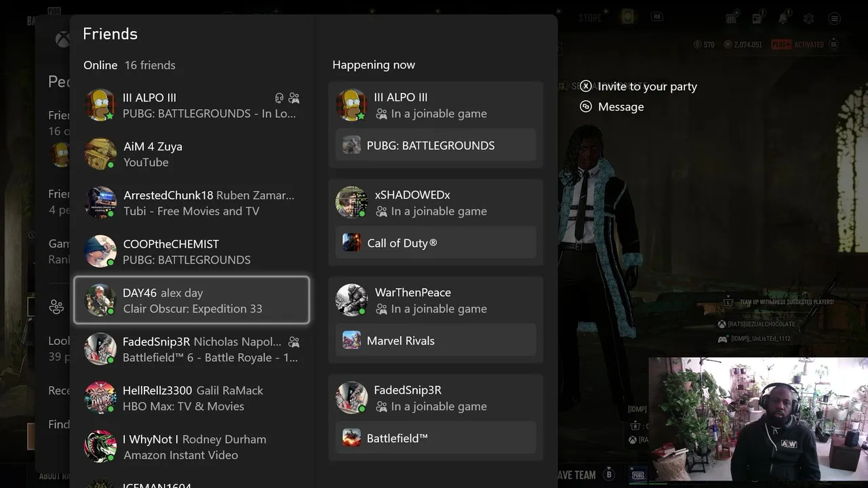Click PUBG game icon in tile
Image resolution: width=868 pixels, height=488 pixels.
(351, 145)
